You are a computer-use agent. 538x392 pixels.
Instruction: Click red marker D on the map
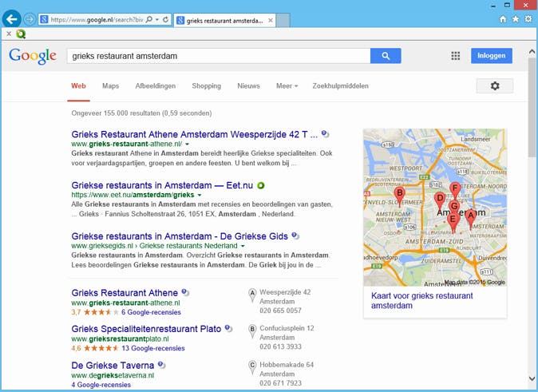click(440, 200)
